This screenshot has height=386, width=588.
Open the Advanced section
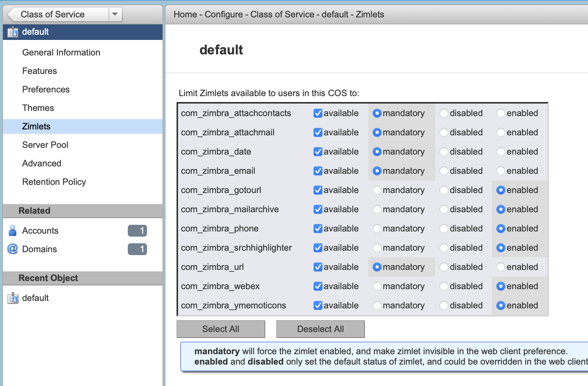point(42,163)
